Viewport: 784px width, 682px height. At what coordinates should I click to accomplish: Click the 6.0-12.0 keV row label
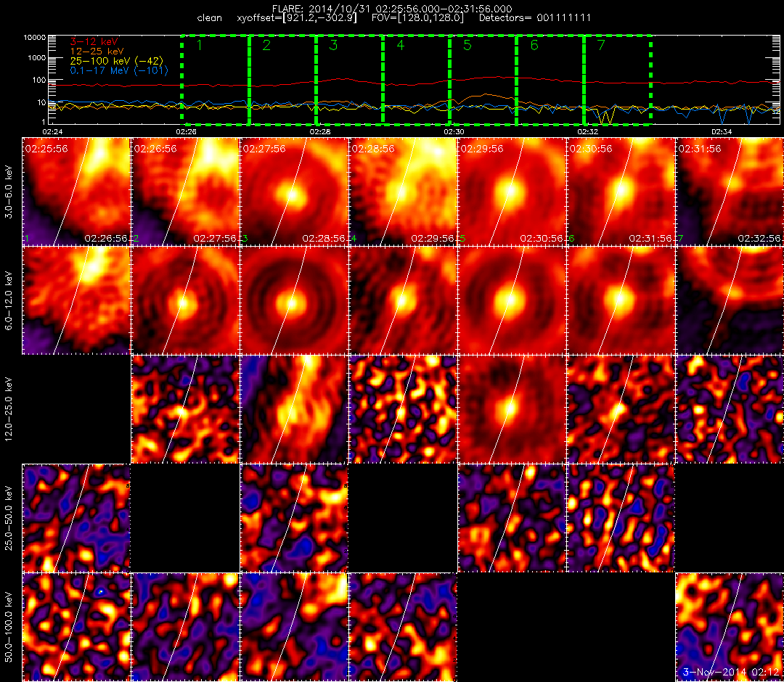click(9, 301)
